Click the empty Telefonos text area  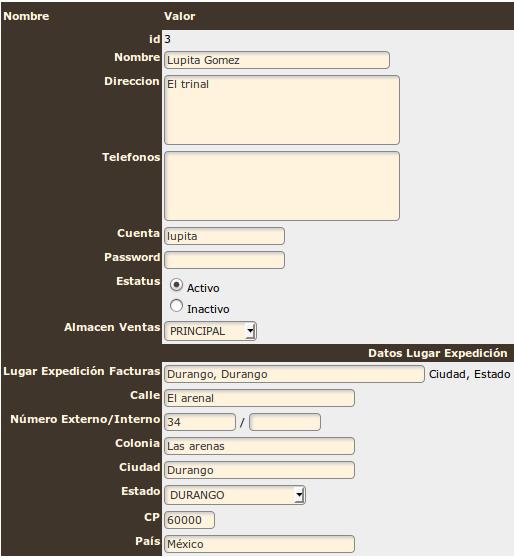[282, 186]
